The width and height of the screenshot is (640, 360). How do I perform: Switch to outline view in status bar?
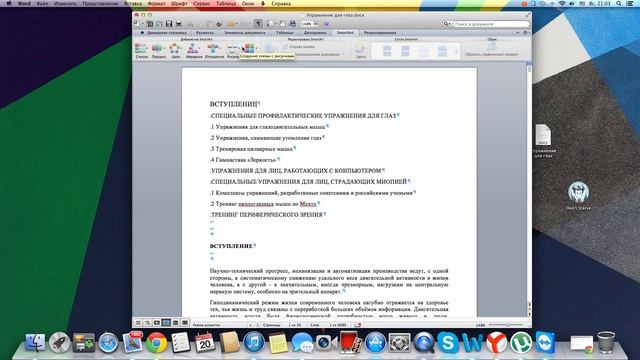[147, 323]
